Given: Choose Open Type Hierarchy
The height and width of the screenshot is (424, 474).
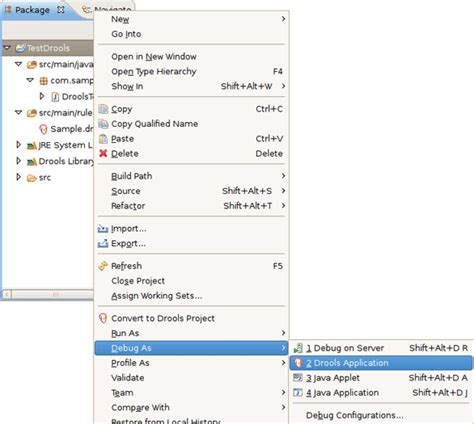Looking at the screenshot, I should (x=192, y=71).
